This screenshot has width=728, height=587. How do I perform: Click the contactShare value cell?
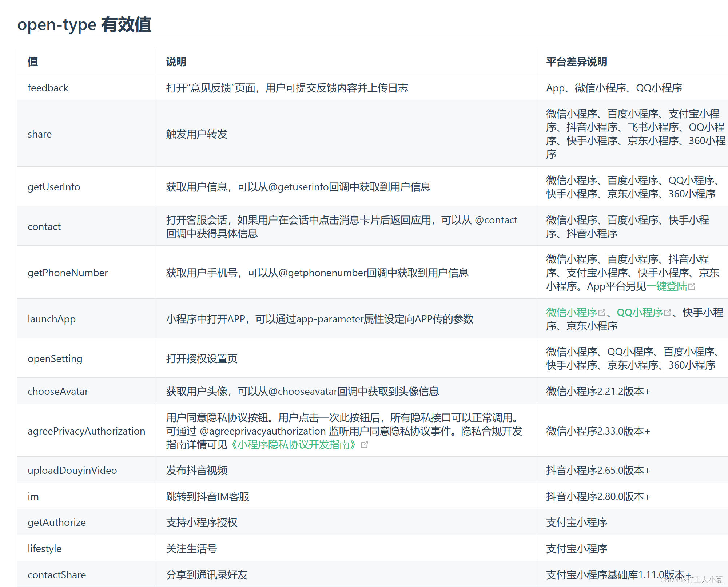(57, 575)
